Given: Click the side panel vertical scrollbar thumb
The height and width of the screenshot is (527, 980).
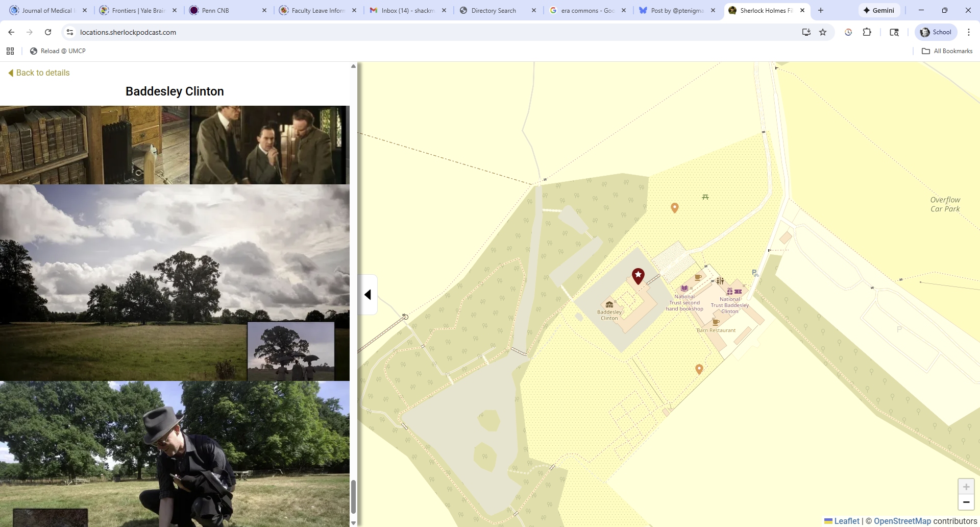Looking at the screenshot, I should coord(353,496).
